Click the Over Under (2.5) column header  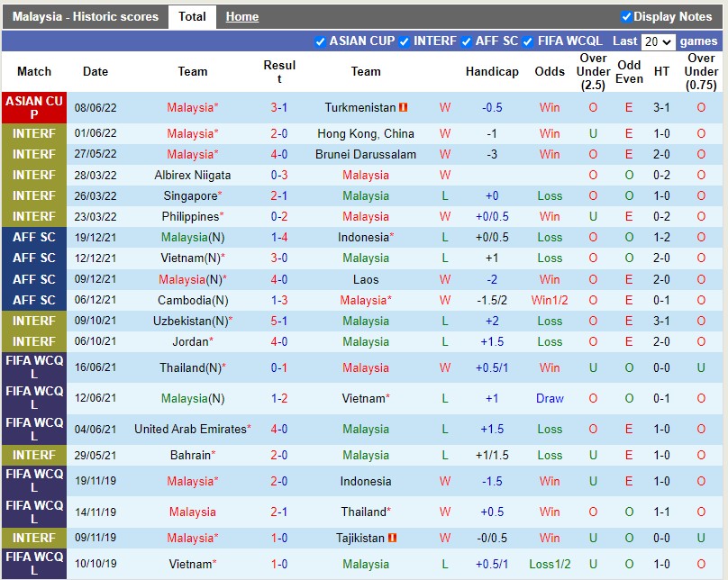point(593,72)
